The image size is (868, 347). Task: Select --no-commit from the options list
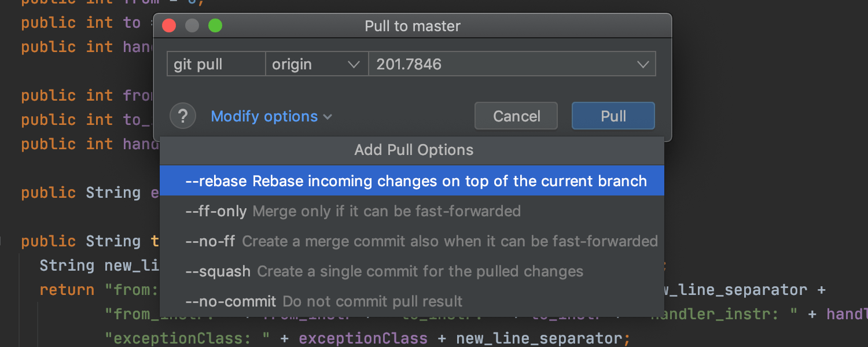pos(324,301)
